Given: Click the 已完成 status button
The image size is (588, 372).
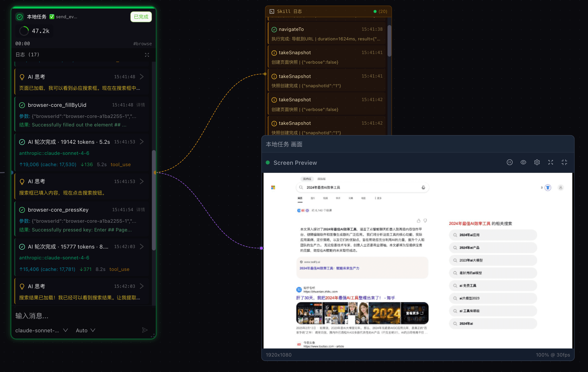Looking at the screenshot, I should (x=141, y=17).
